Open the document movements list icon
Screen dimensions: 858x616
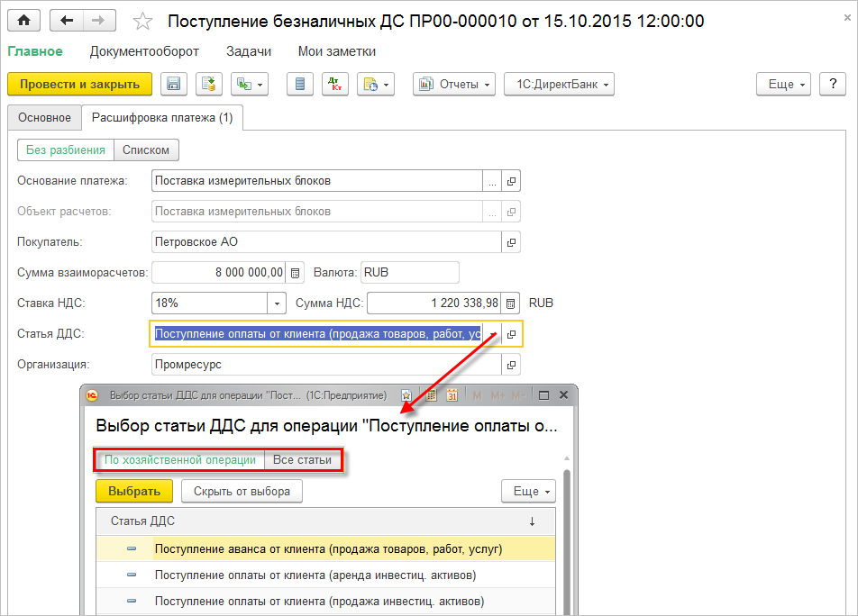point(300,84)
